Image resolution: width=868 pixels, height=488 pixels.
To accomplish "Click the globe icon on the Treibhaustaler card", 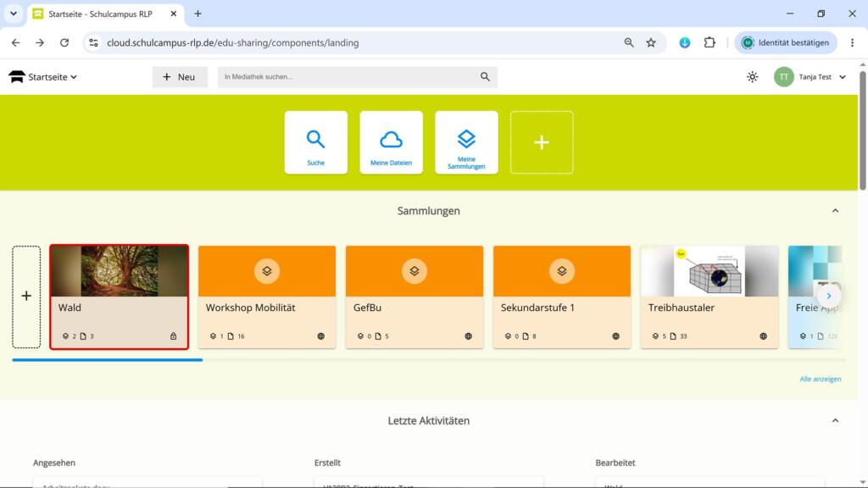I will pyautogui.click(x=764, y=335).
